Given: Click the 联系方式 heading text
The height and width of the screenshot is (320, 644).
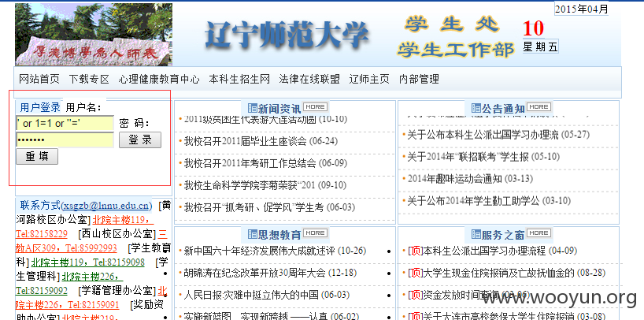Looking at the screenshot, I should click(x=40, y=205).
